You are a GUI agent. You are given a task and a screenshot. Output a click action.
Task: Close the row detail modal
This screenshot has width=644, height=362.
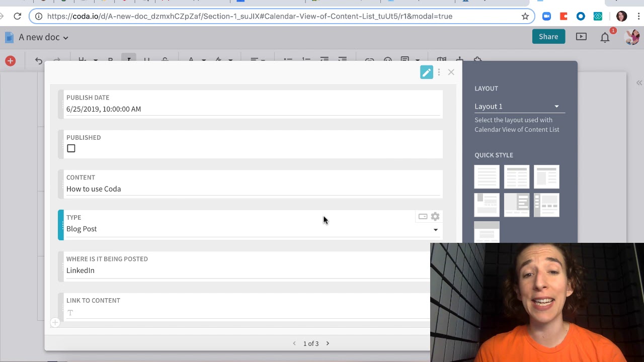(x=451, y=72)
